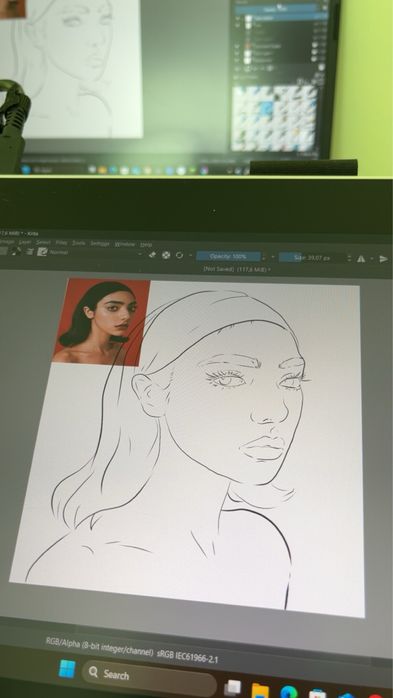Click the sRGB IEC61966-2.1 profile label

tap(187, 657)
